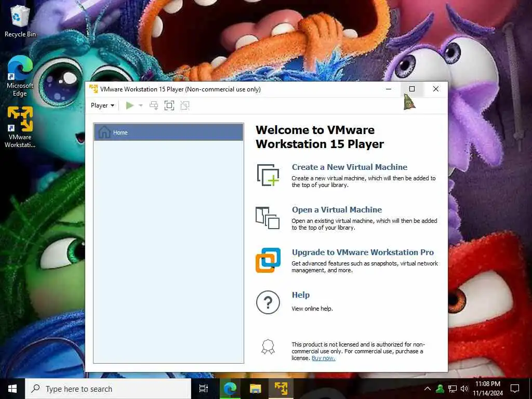Click the Home house icon in library

(104, 132)
